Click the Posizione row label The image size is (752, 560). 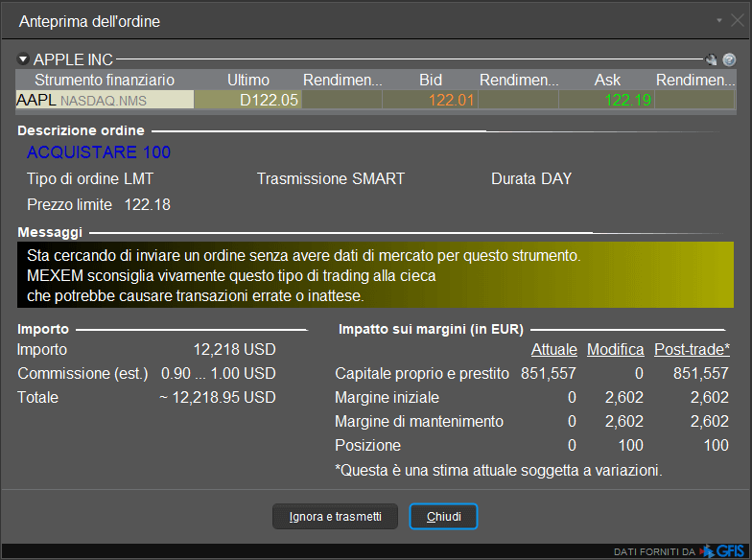[368, 445]
